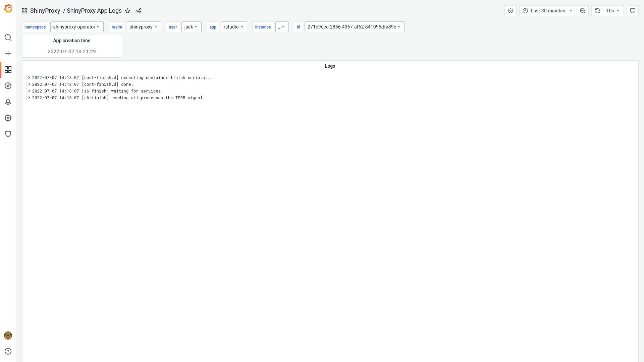Open the search dashboards icon in sidebar
This screenshot has height=362, width=644.
coord(8,38)
